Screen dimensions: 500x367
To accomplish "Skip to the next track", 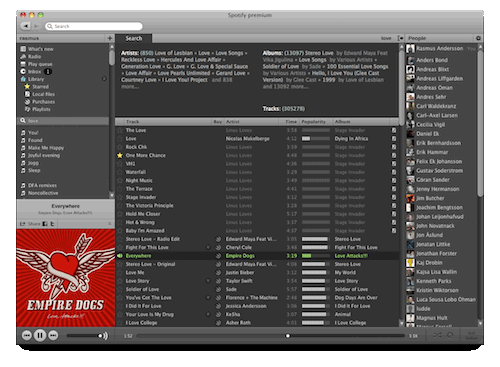I will [x=53, y=335].
